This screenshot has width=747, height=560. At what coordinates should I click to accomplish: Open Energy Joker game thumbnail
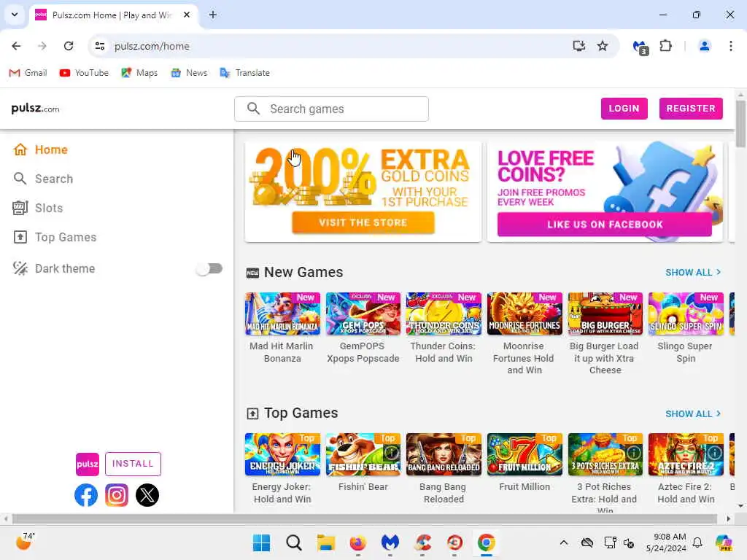282,454
